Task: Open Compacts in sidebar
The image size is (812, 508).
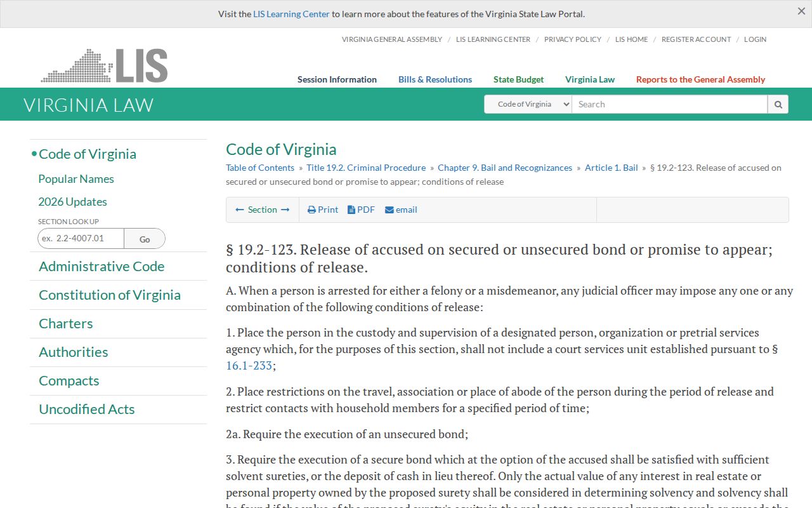Action: (x=69, y=380)
